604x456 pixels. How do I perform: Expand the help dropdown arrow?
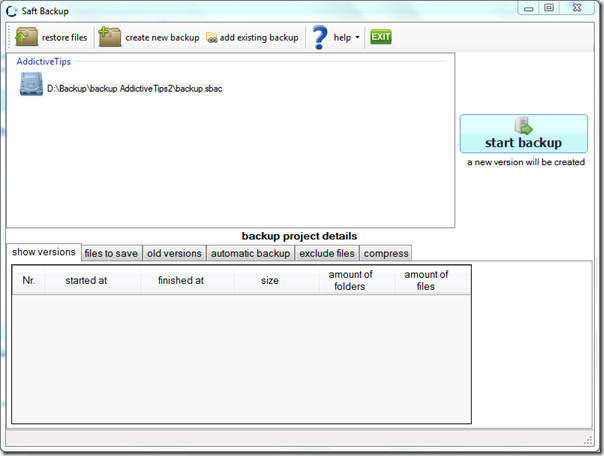pos(357,37)
